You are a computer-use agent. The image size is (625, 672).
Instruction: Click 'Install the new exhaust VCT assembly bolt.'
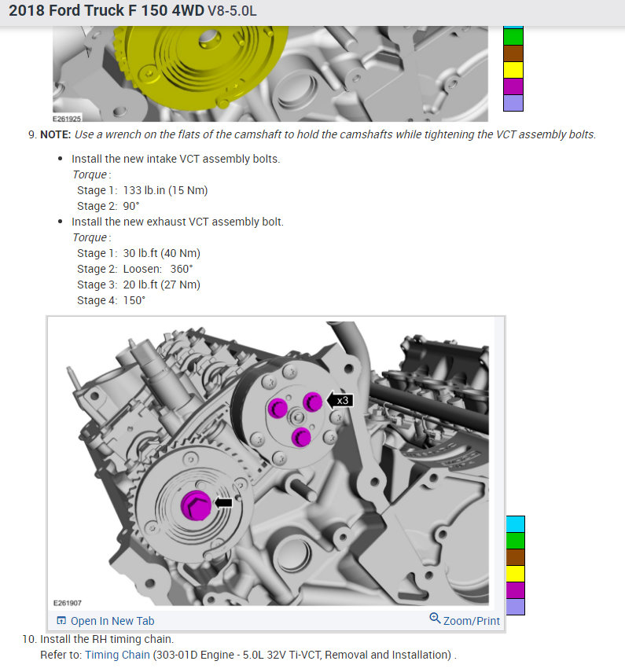(178, 222)
